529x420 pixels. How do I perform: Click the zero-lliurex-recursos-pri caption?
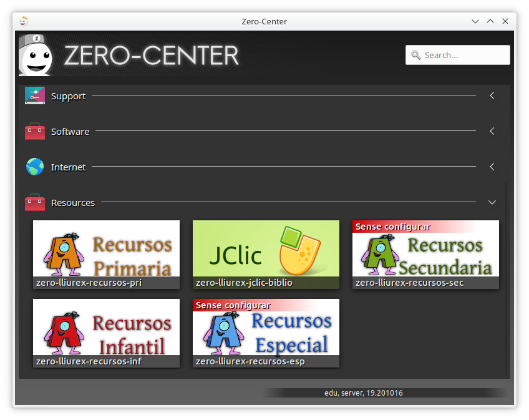click(x=89, y=283)
